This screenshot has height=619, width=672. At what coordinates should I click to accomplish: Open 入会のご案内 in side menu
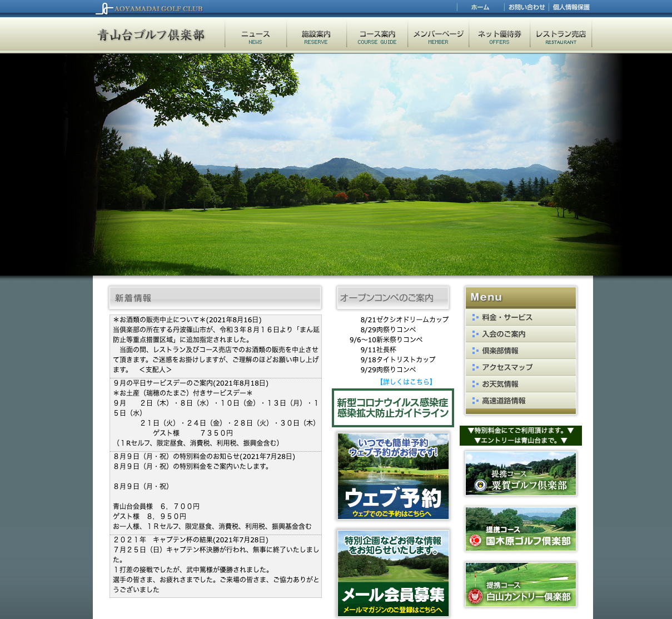[x=504, y=334]
